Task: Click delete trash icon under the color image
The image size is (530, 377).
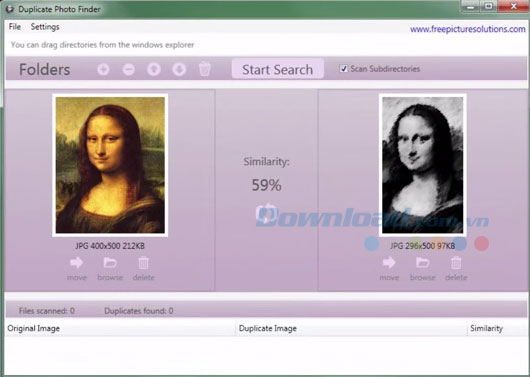Action: point(144,262)
